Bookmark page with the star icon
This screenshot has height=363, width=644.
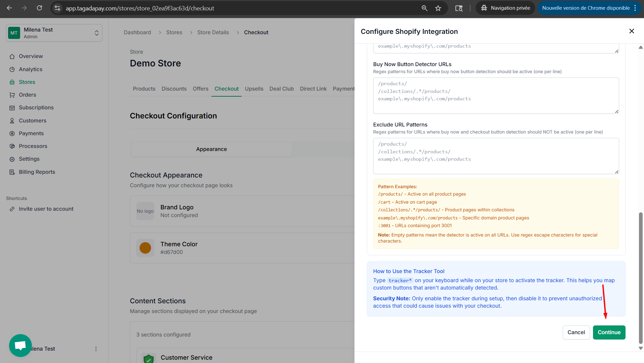[x=438, y=8]
